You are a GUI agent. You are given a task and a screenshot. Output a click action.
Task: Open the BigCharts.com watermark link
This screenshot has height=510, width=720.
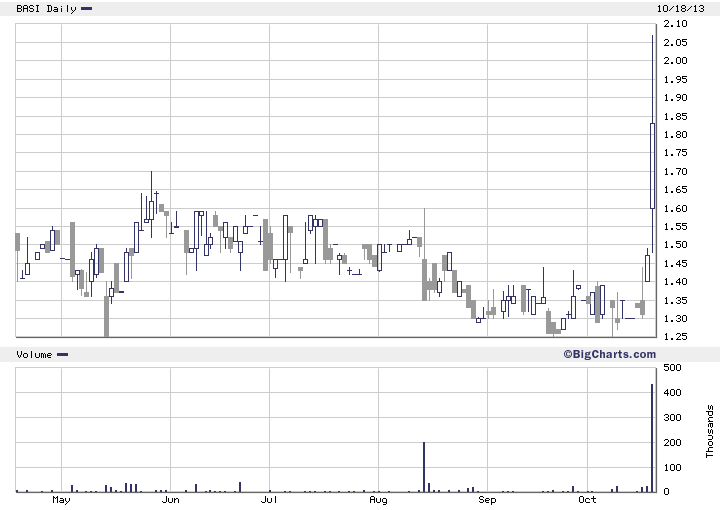[610, 354]
